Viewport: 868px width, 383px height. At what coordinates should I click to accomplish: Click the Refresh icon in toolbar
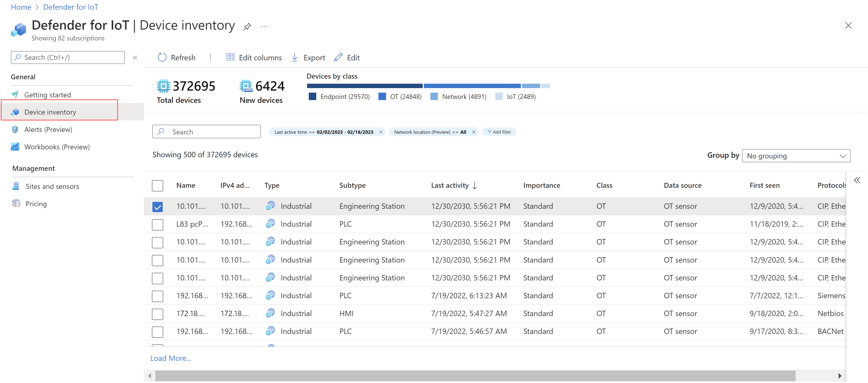(162, 58)
